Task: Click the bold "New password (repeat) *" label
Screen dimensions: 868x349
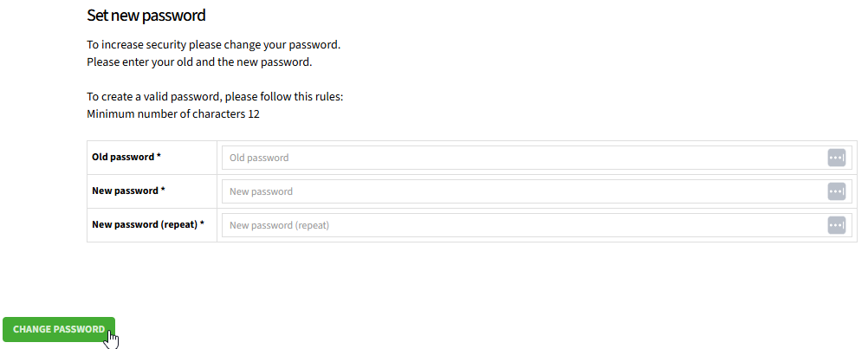Action: (x=148, y=224)
